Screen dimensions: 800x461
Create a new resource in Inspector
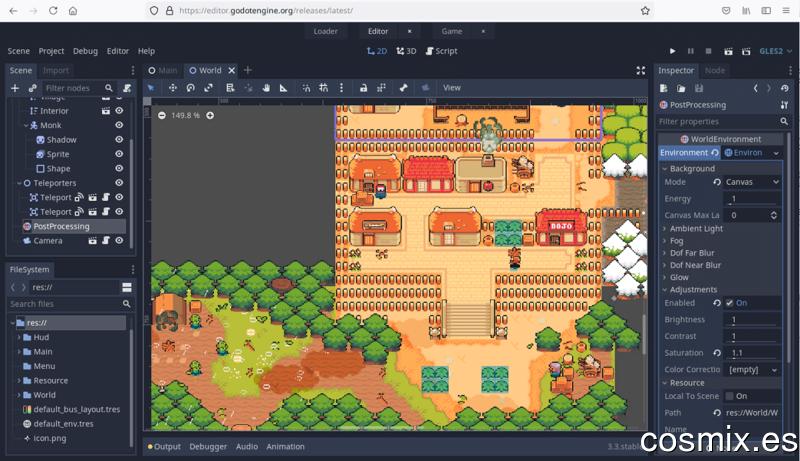click(x=664, y=88)
